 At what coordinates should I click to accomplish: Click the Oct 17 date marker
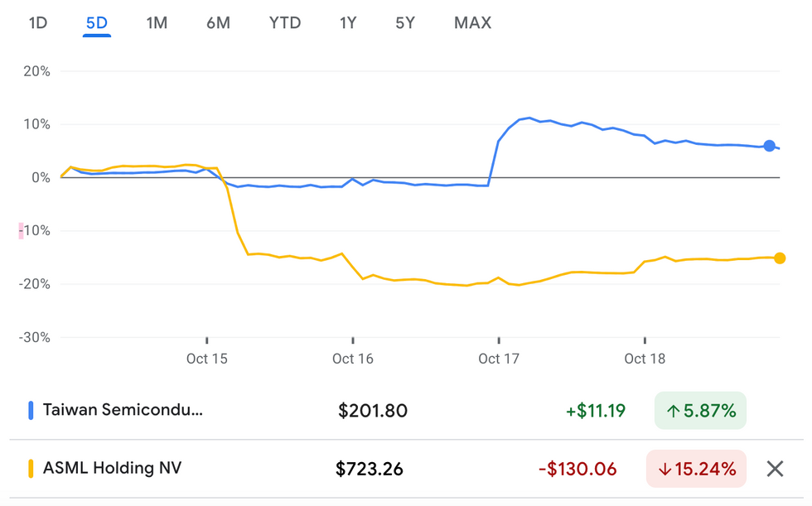500,359
